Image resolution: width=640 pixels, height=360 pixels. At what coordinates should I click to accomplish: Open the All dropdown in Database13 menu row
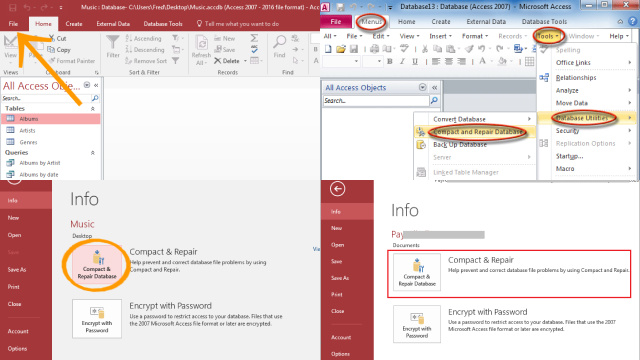click(x=330, y=36)
